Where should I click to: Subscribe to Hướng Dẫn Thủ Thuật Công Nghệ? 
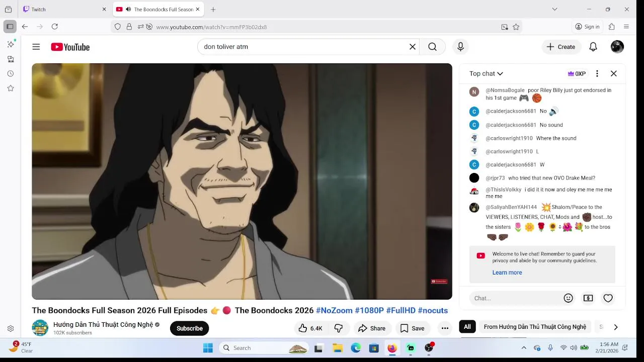190,328
